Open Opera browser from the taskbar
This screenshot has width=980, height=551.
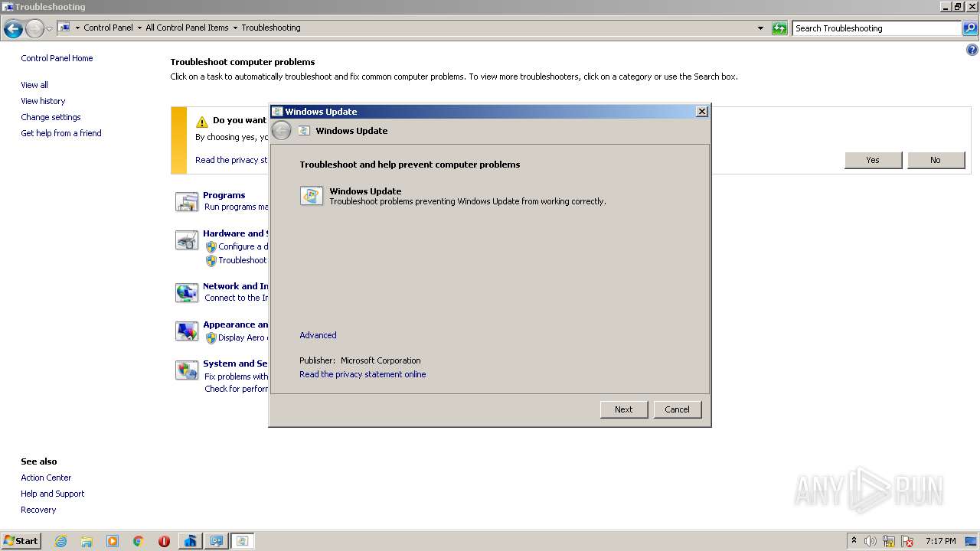164,541
